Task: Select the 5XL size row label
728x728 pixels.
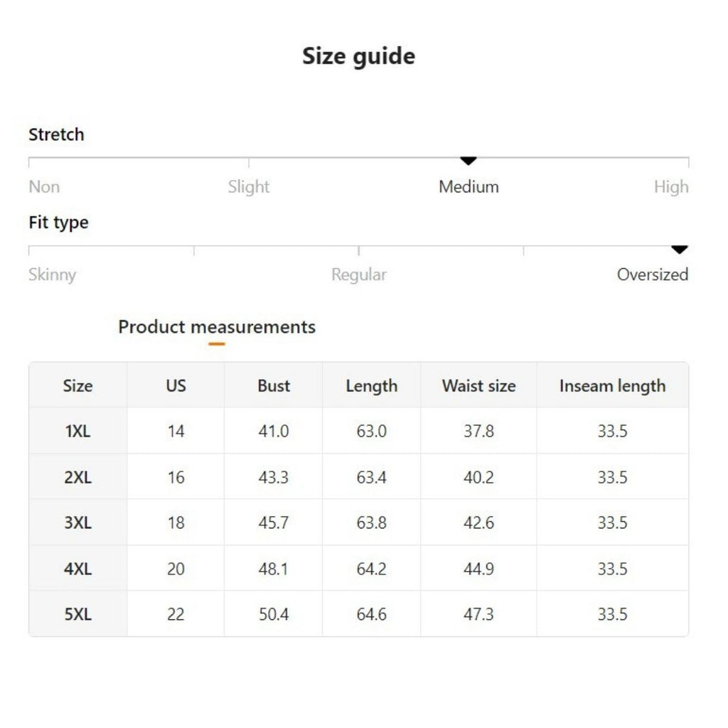Action: (x=77, y=614)
